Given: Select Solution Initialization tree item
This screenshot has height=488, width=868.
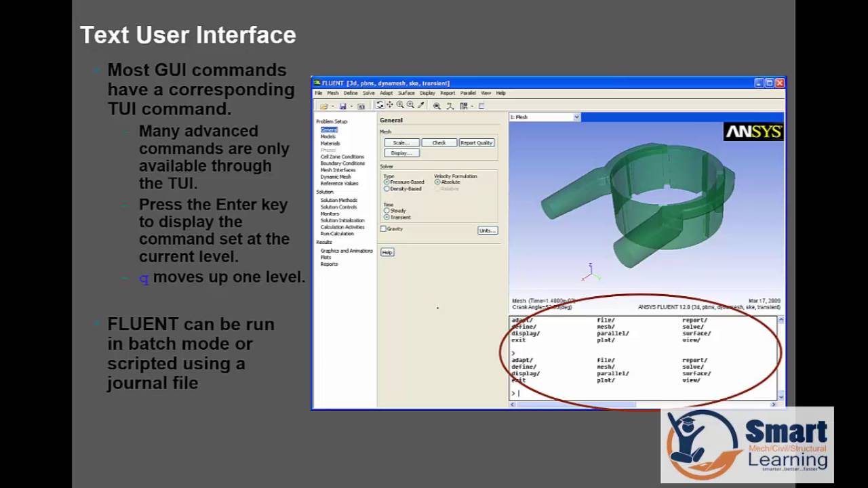Looking at the screenshot, I should click(x=342, y=221).
